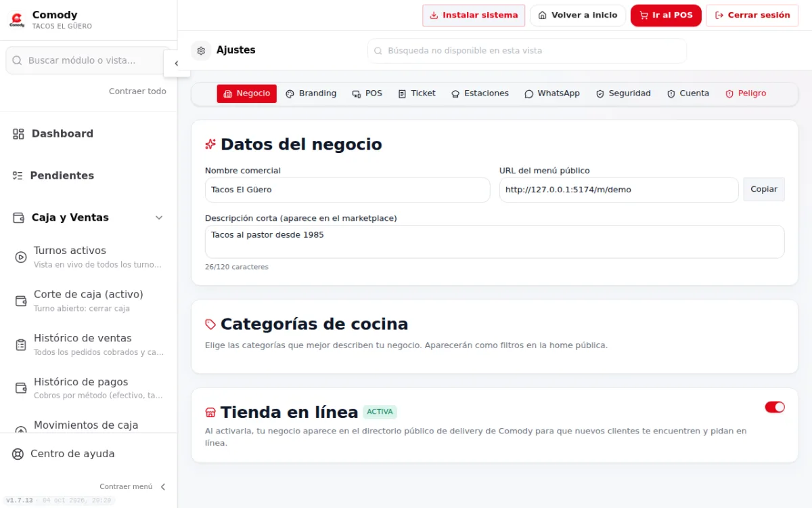Go to the WhatsApp tab
This screenshot has width=812, height=508.
[x=552, y=93]
